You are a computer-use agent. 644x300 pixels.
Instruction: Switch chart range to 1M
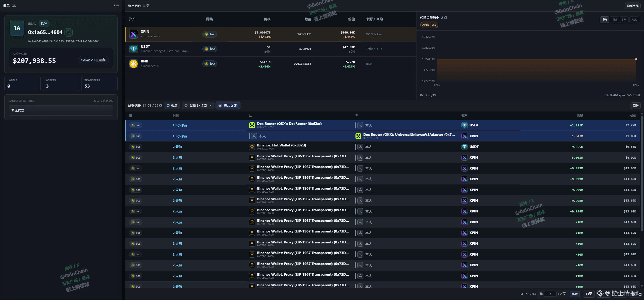point(614,20)
